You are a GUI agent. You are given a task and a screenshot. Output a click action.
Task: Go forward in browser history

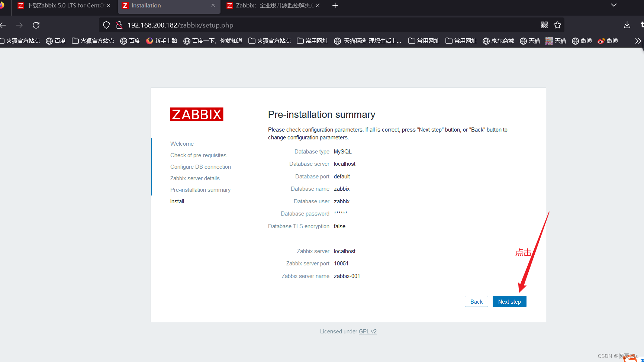click(19, 25)
